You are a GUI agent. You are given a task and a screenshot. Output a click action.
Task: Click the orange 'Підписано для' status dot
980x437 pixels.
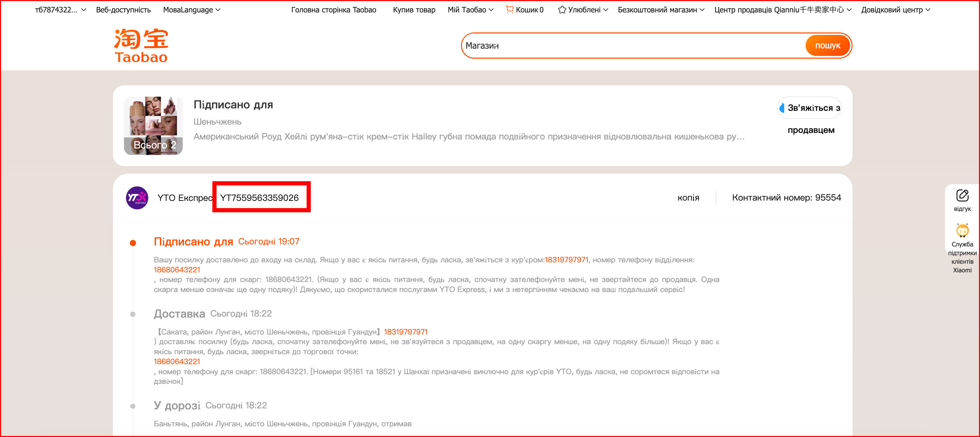point(133,243)
